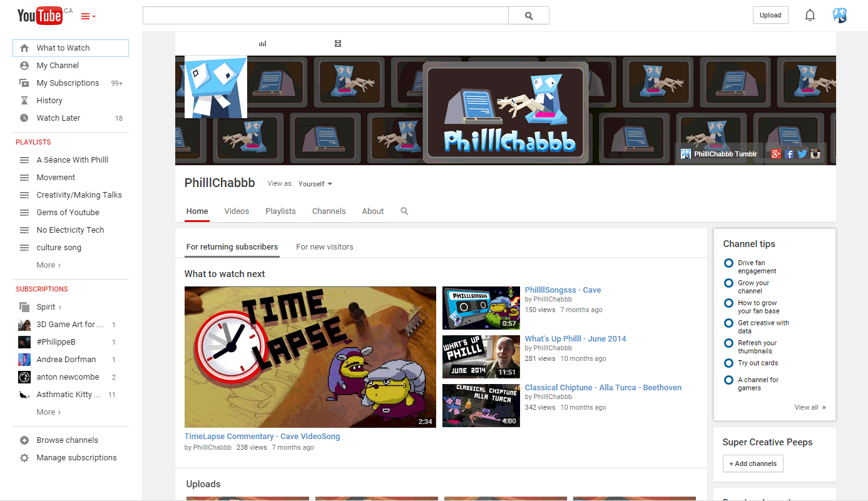868x501 pixels.
Task: Select the Drive fan engagement tip circle
Action: (728, 263)
